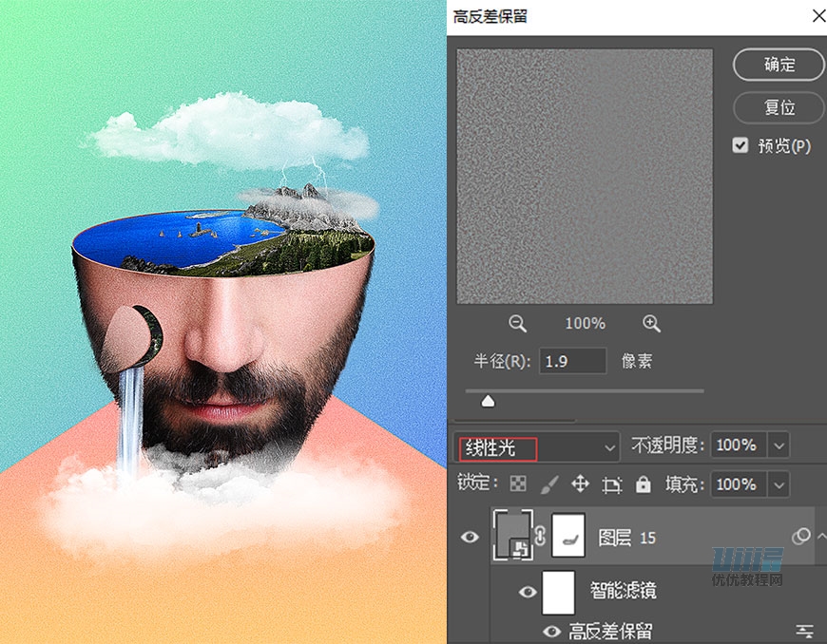Click the 半径(R) radius input field

[573, 361]
